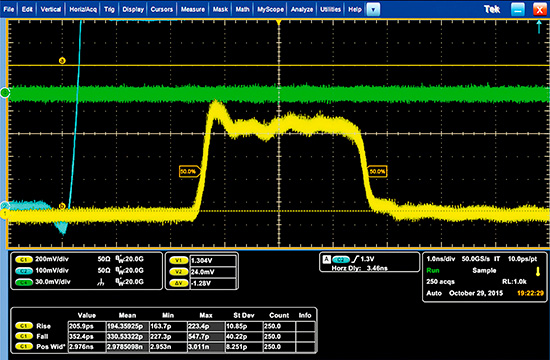Click the 50.0GS/s sample rate readout
The image size is (550, 360).
pos(476,259)
